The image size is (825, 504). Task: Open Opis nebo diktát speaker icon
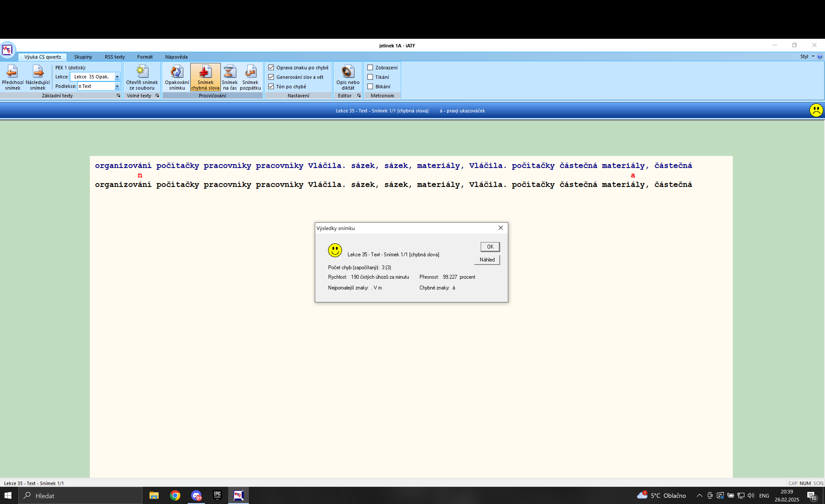(348, 72)
